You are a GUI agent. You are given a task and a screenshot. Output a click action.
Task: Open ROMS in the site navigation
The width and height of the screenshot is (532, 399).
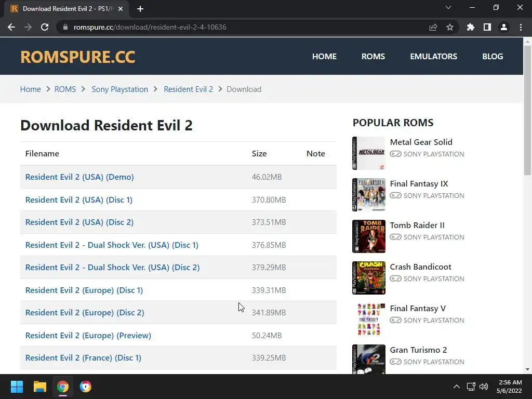click(x=373, y=56)
